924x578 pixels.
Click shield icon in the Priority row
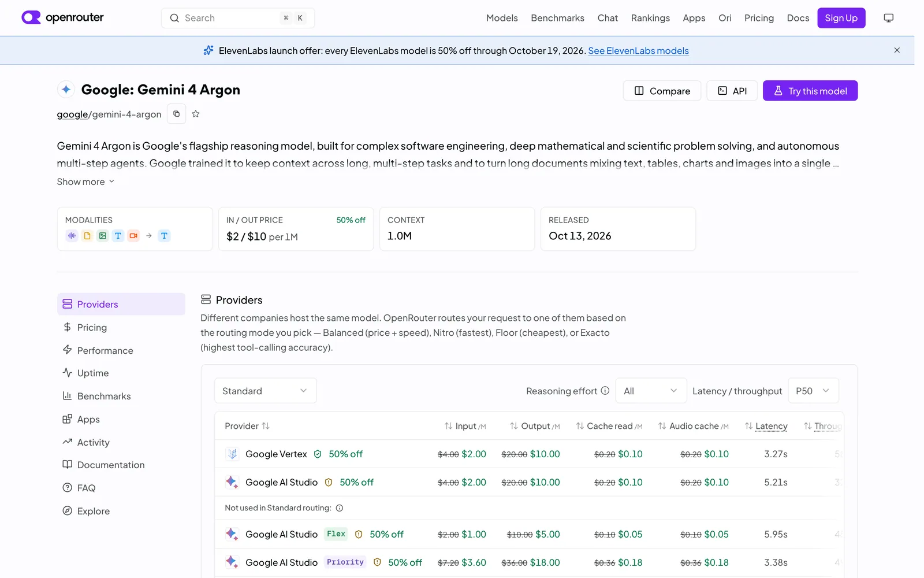point(377,562)
